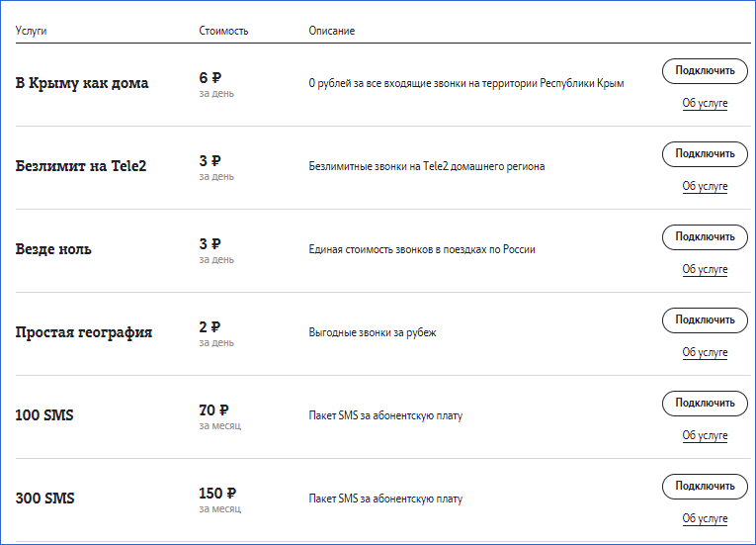Open "Об услуге" for 300 SMS package
Image resolution: width=756 pixels, height=545 pixels.
pyautogui.click(x=705, y=518)
